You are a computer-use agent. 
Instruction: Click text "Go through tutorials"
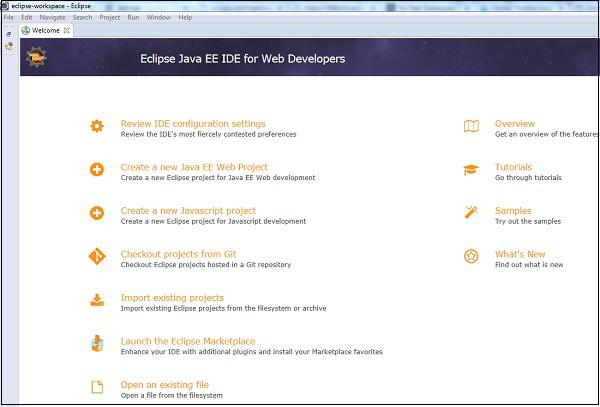pyautogui.click(x=528, y=178)
